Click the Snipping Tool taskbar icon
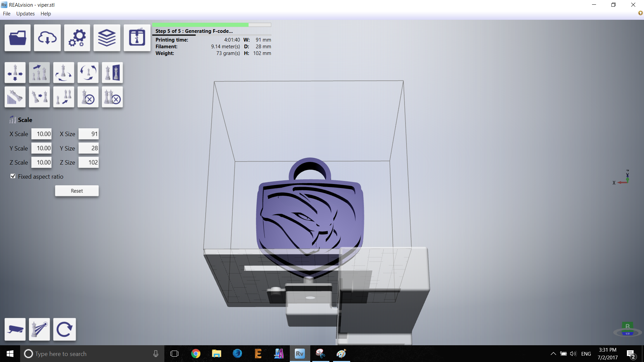This screenshot has width=644, height=362. [320, 354]
